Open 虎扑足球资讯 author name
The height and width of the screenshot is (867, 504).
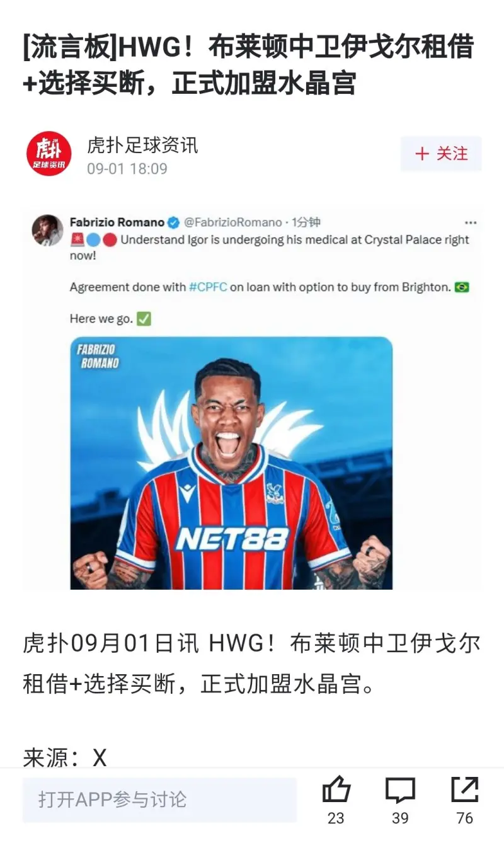tap(142, 145)
